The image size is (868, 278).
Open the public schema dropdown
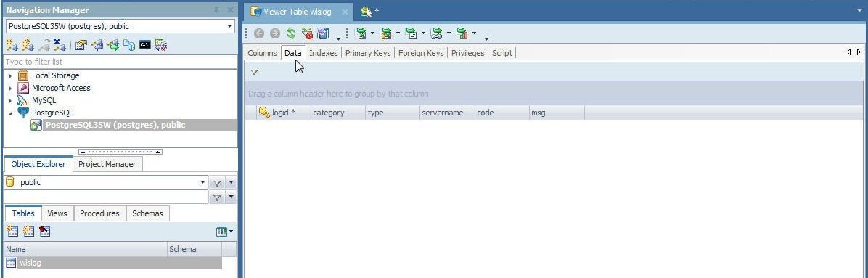pyautogui.click(x=202, y=182)
